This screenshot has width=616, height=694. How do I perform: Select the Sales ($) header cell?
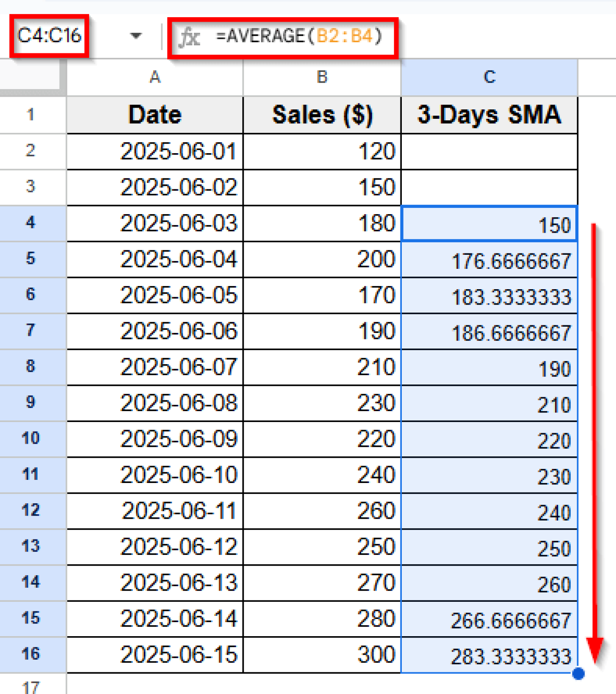322,115
